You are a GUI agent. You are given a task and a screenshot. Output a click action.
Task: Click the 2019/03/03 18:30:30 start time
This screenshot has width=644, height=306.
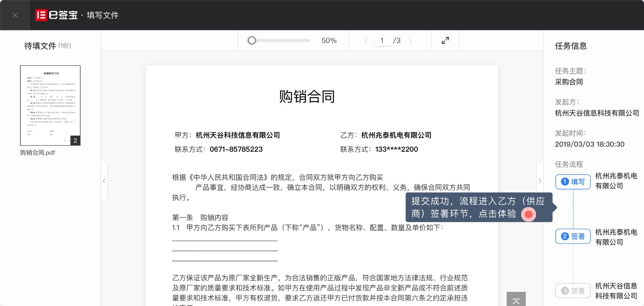point(590,144)
